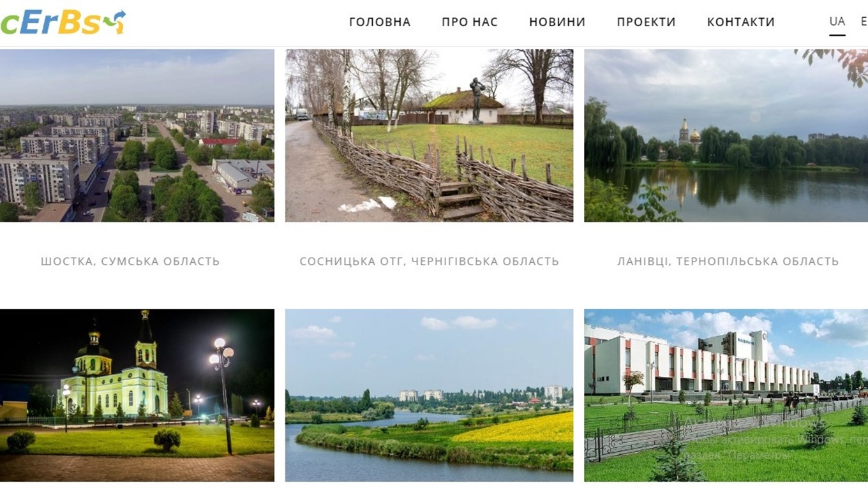Open the thatched house with wattle fence photo
The width and height of the screenshot is (868, 488).
tap(429, 136)
